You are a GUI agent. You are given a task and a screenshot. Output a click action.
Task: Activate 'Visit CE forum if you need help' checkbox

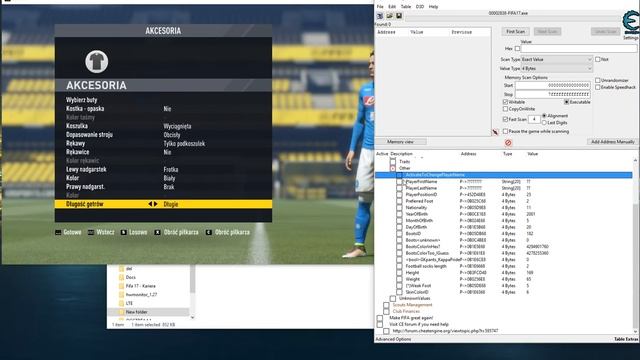click(380, 324)
